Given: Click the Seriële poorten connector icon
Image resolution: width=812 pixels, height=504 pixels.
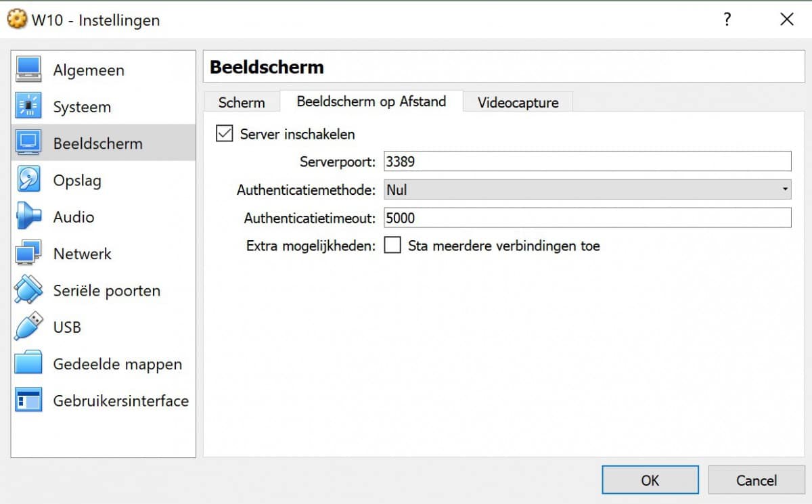Looking at the screenshot, I should [x=28, y=290].
